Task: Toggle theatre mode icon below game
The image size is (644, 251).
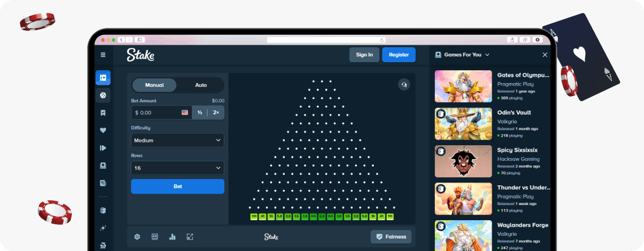Action: click(155, 236)
